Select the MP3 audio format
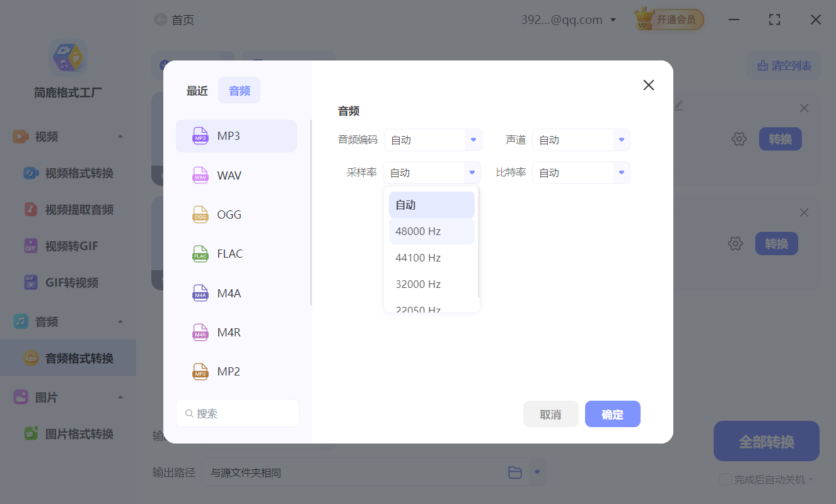 [x=236, y=135]
